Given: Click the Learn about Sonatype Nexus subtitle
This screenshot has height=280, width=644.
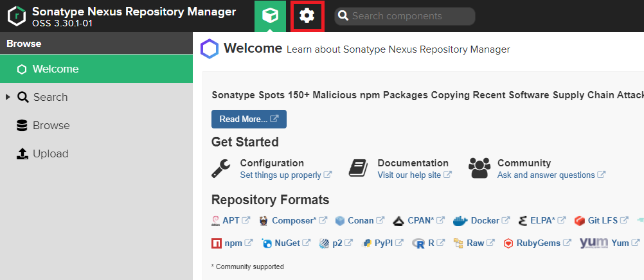Looking at the screenshot, I should [x=398, y=49].
